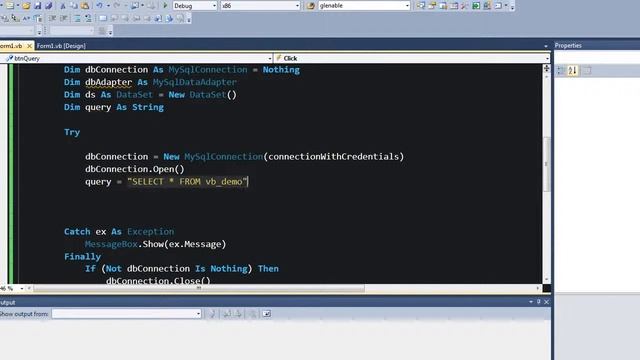Click dbConnection.Open() line in the editor

pos(135,169)
